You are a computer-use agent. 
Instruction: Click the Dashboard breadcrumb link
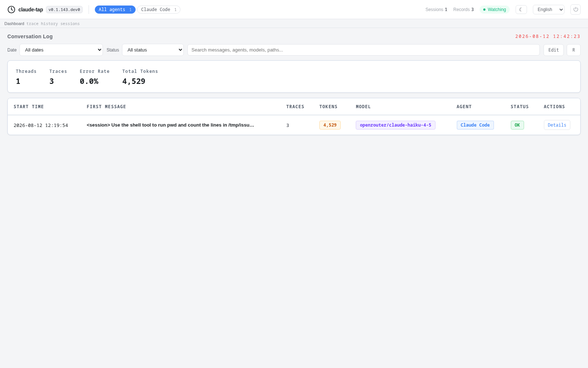pos(14,24)
